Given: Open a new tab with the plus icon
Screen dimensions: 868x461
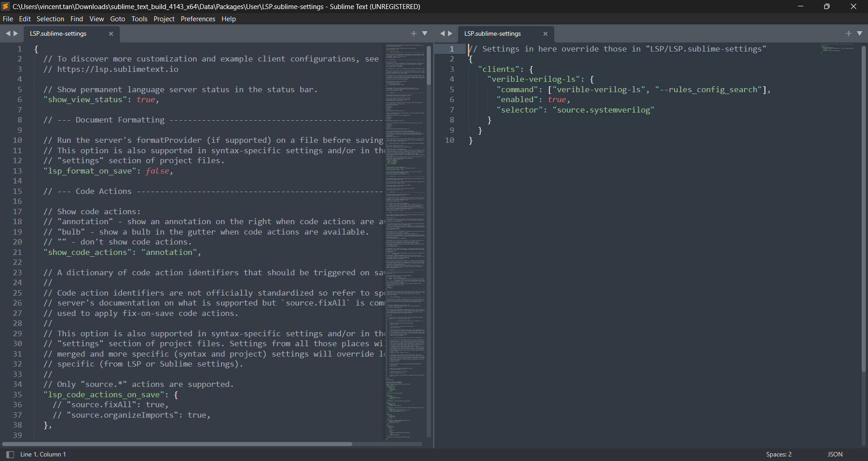Looking at the screenshot, I should coord(414,33).
